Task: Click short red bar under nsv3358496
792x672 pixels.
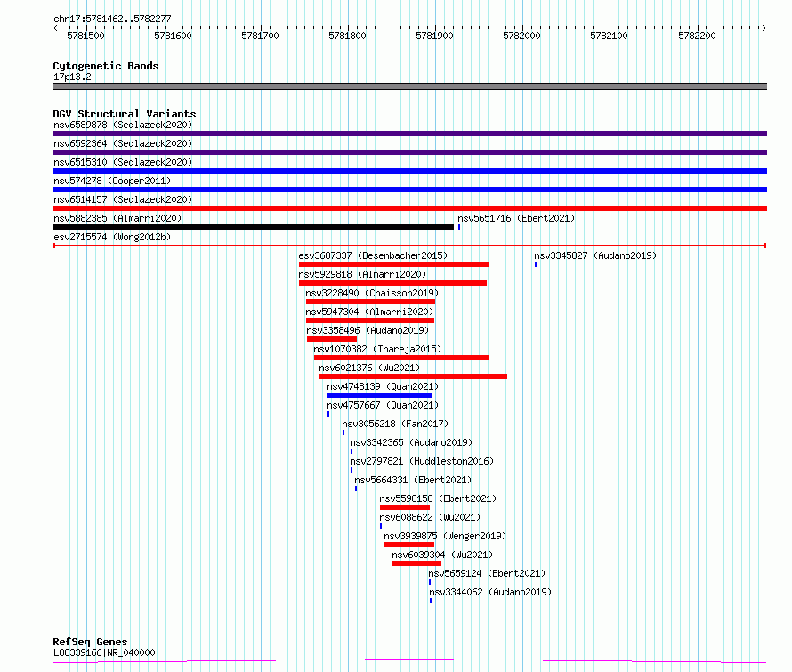Action: (332, 339)
